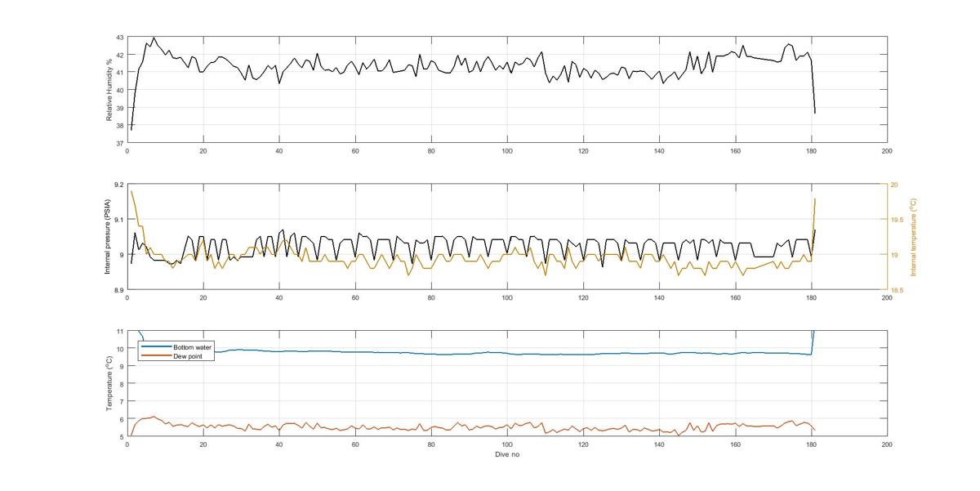Select tick label "43" on humidity axis

[x=119, y=38]
